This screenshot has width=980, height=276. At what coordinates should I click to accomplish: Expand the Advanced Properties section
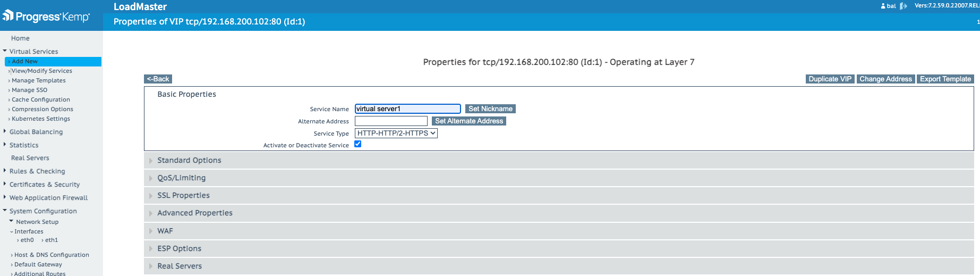194,213
